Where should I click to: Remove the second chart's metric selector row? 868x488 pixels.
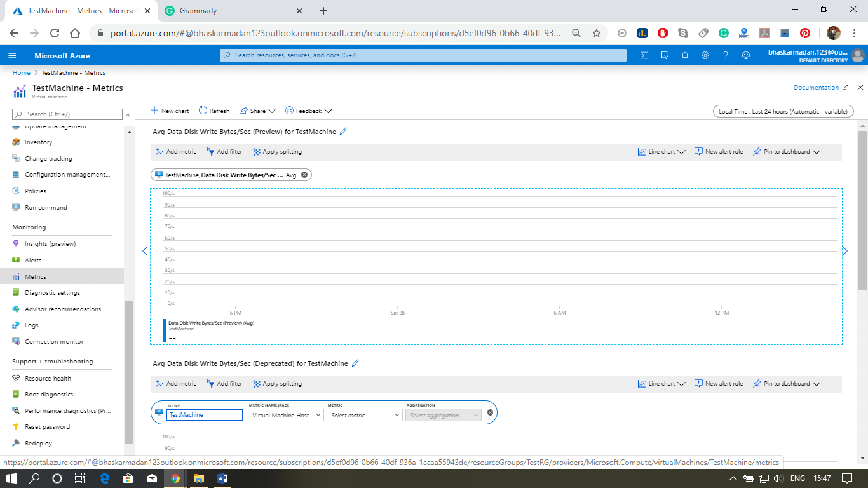[490, 413]
